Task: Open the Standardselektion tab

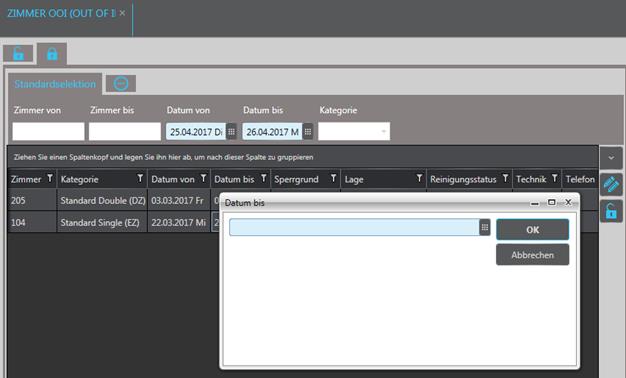Action: pyautogui.click(x=55, y=84)
